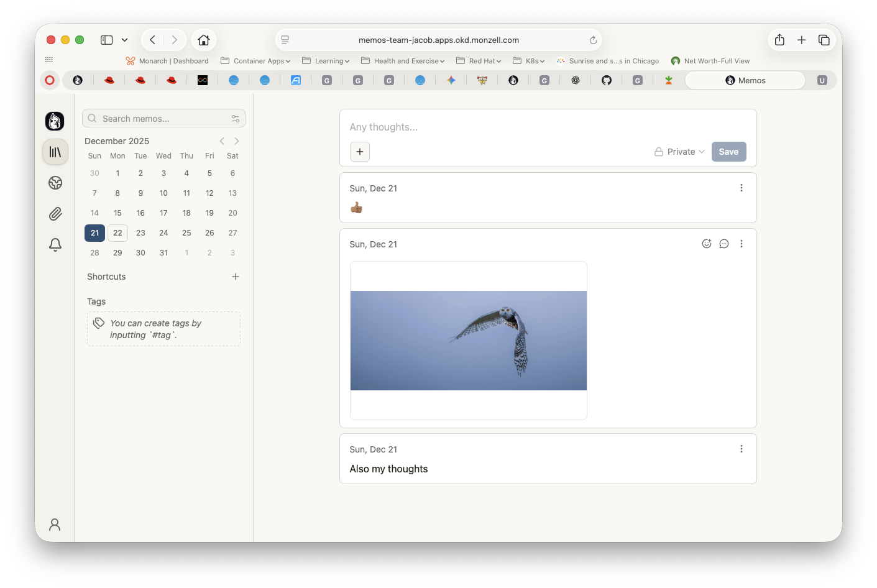Viewport: 877px width, 588px height.
Task: Open the Monarch Dashboard bookmark
Action: [x=167, y=61]
